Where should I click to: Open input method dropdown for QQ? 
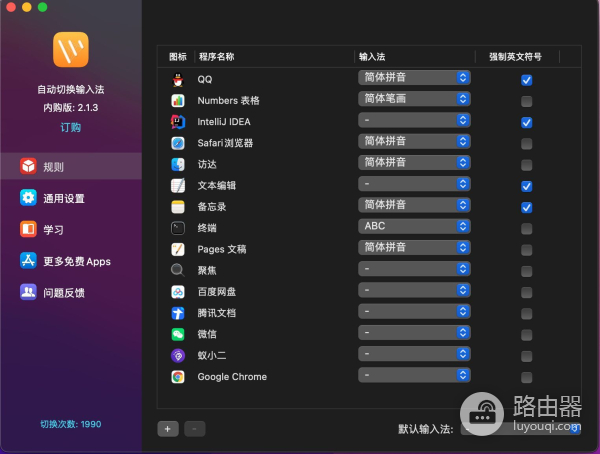414,78
